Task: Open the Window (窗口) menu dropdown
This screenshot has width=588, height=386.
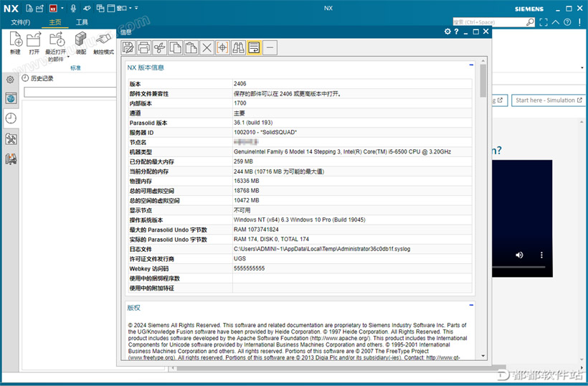Action: click(x=120, y=9)
